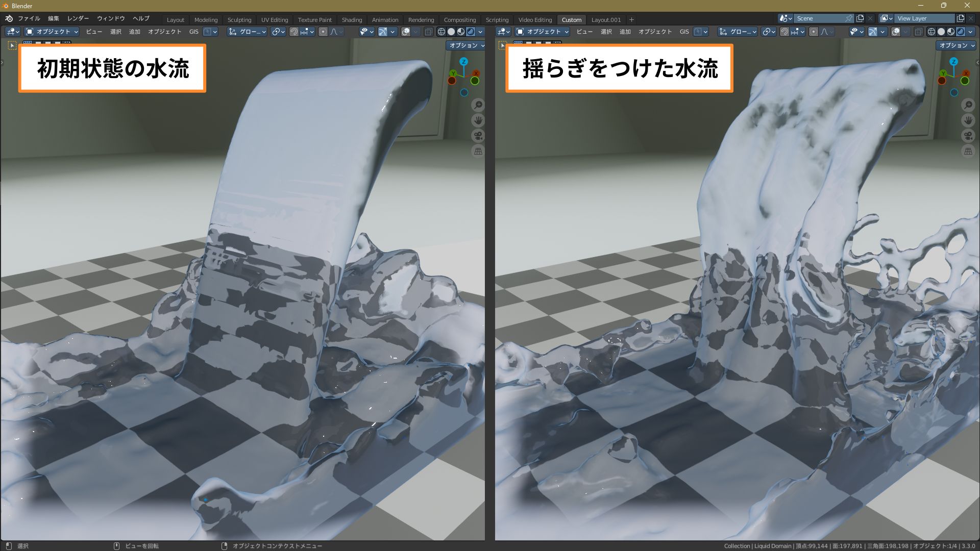Click hand pan icon in right viewport

(968, 120)
